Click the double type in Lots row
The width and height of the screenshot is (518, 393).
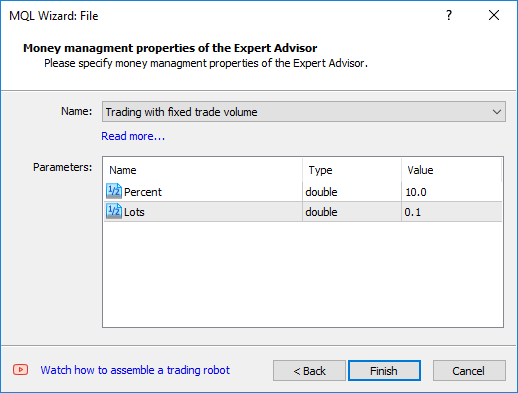(321, 212)
